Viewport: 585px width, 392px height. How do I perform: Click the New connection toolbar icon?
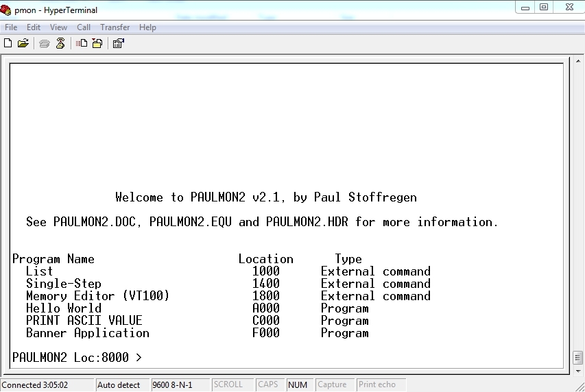point(8,44)
